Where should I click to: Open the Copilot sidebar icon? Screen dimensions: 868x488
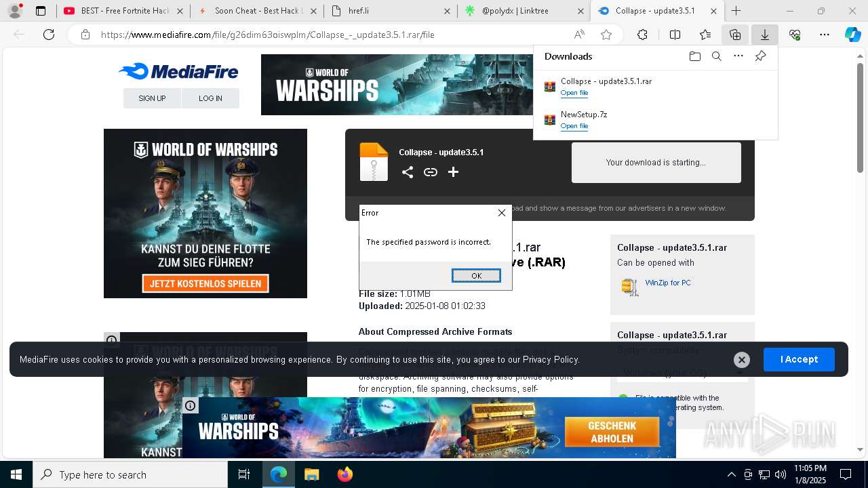click(x=853, y=35)
